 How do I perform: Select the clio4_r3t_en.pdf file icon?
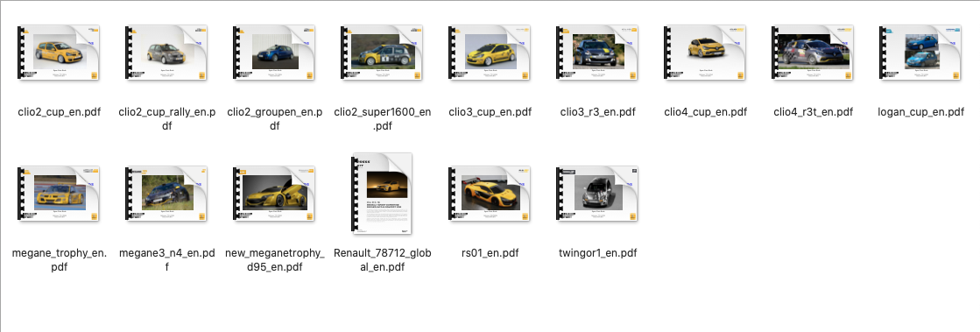[813, 53]
